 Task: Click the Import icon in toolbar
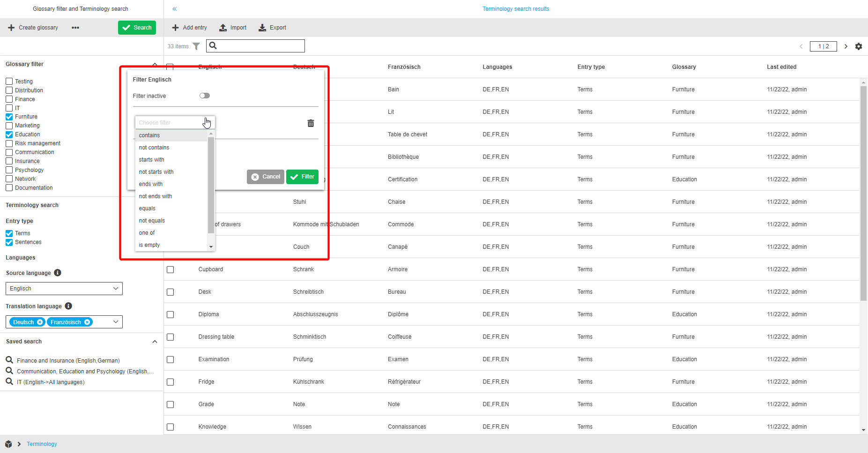pos(223,28)
